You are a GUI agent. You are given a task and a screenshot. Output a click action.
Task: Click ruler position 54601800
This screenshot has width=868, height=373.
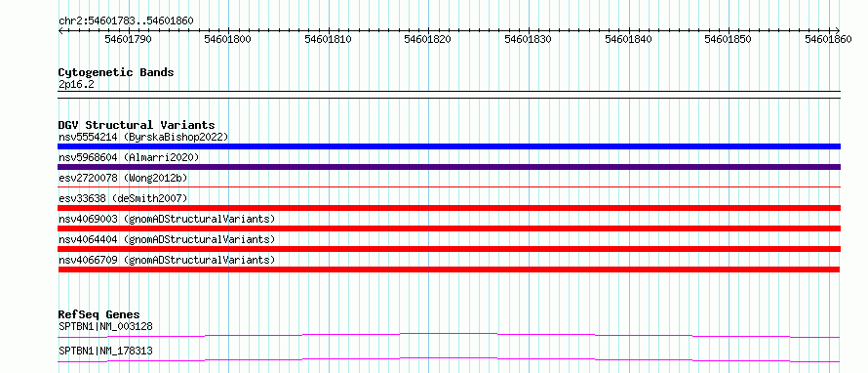point(228,39)
